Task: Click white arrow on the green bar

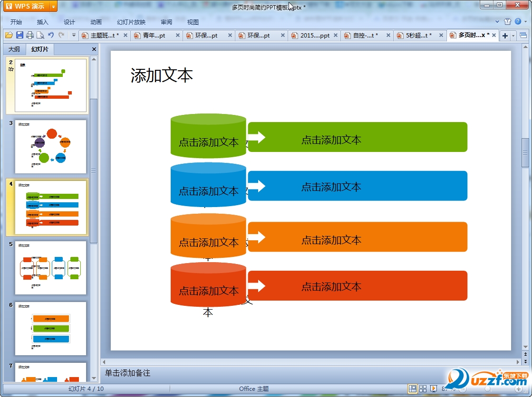Action: 257,137
